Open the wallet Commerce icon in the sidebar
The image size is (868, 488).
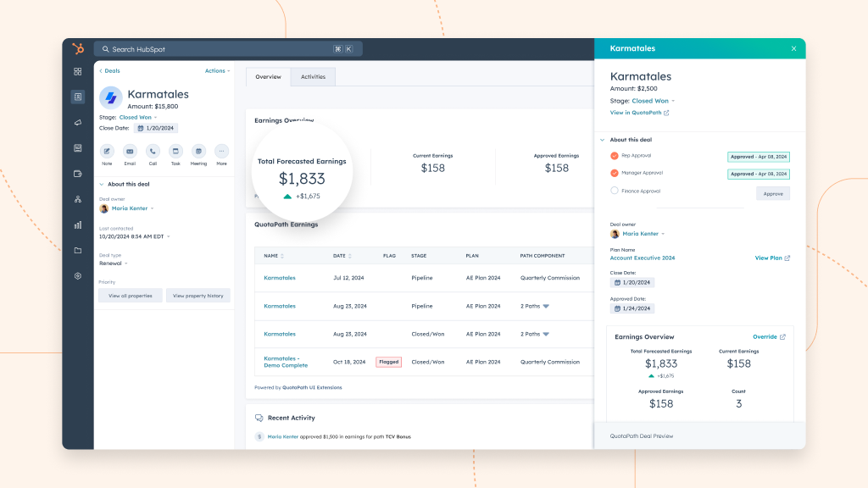77,174
